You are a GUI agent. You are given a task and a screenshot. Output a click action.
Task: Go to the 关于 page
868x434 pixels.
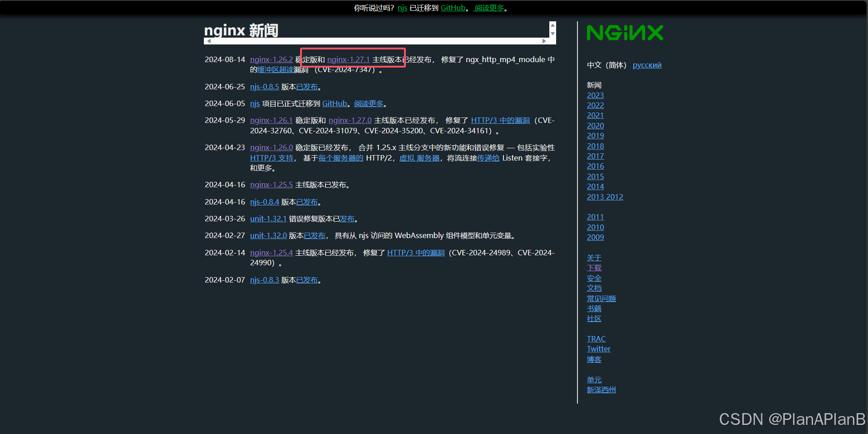tap(594, 258)
